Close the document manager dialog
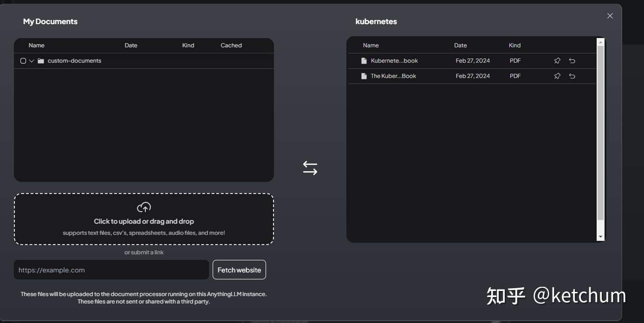 [610, 16]
